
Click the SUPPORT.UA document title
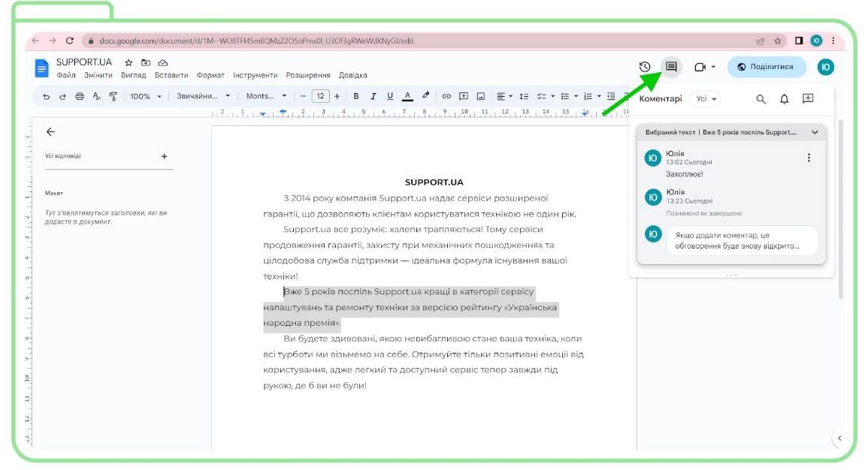pyautogui.click(x=83, y=62)
